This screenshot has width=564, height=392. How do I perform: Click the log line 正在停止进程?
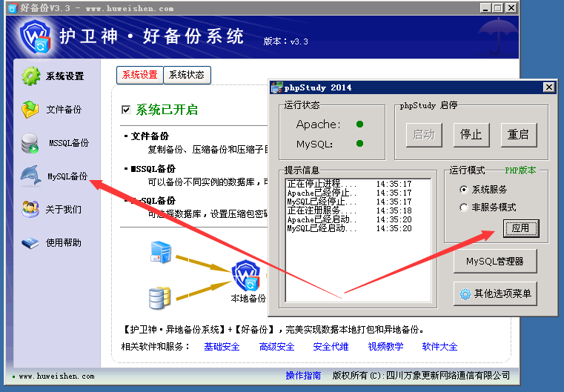tap(349, 184)
